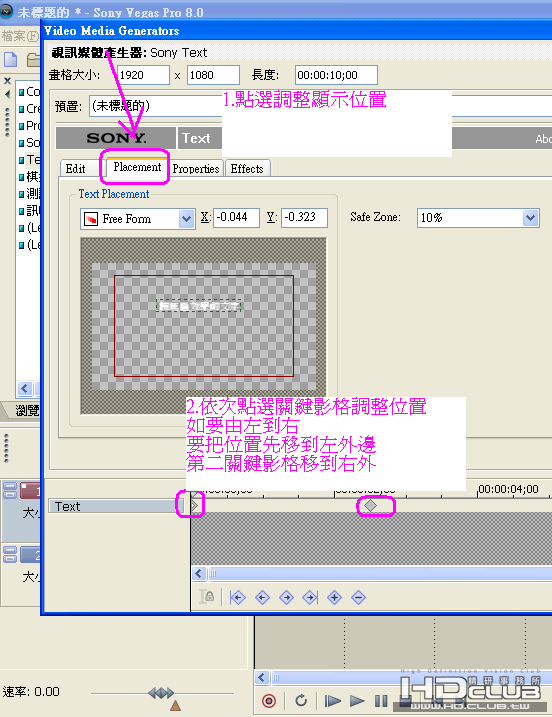This screenshot has height=717, width=552.
Task: Toggle Loop Playback button
Action: 300,701
